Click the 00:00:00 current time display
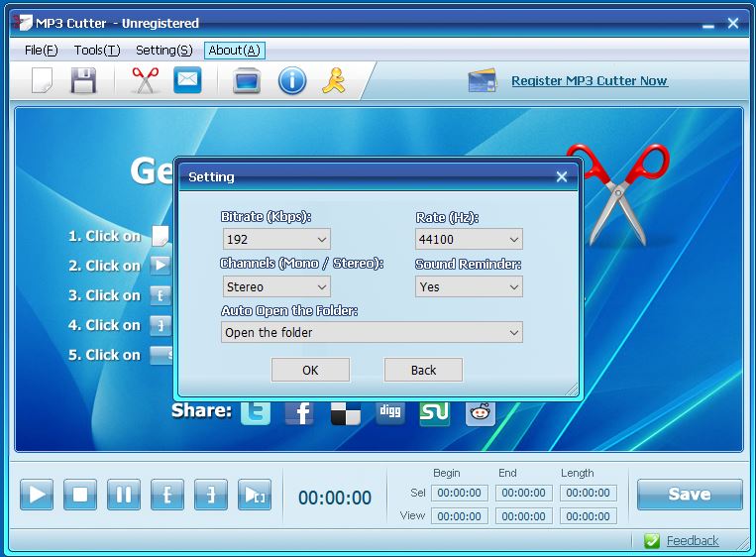 coord(335,498)
